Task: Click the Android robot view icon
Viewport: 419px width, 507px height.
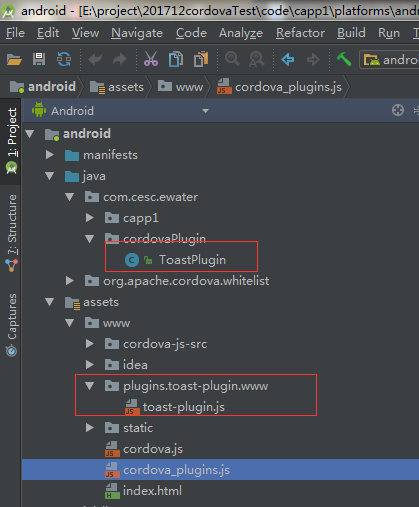Action: [39, 110]
